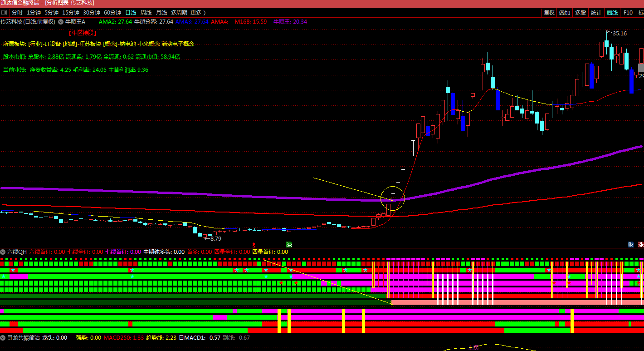This screenshot has height=351, width=644.
Task: Select the 30分钟 period
Action: (92, 13)
